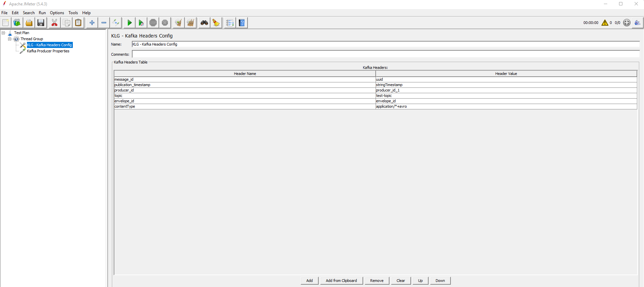This screenshot has width=644, height=287.
Task: Open the File menu
Action: [4, 13]
